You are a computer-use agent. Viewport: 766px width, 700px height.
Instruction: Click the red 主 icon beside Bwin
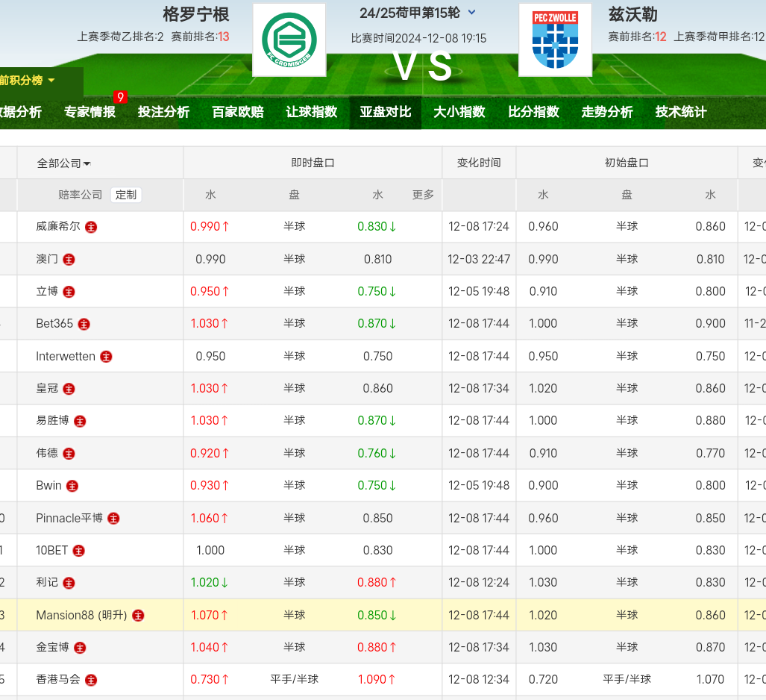(x=72, y=486)
